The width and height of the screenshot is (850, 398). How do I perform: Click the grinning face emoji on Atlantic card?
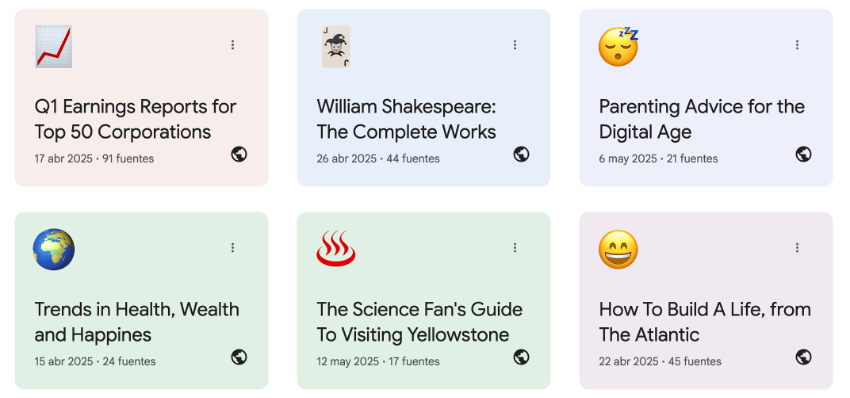[x=619, y=249]
